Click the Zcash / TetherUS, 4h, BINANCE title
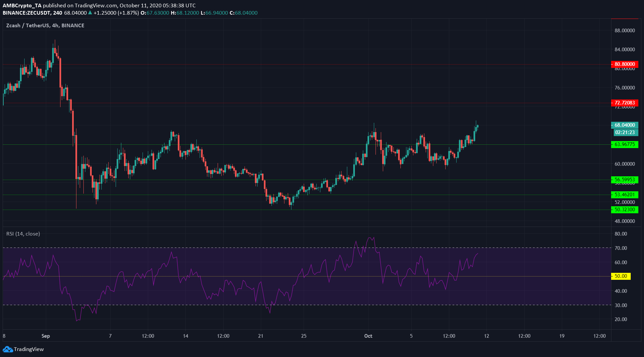Image resolution: width=644 pixels, height=357 pixels. [45, 26]
